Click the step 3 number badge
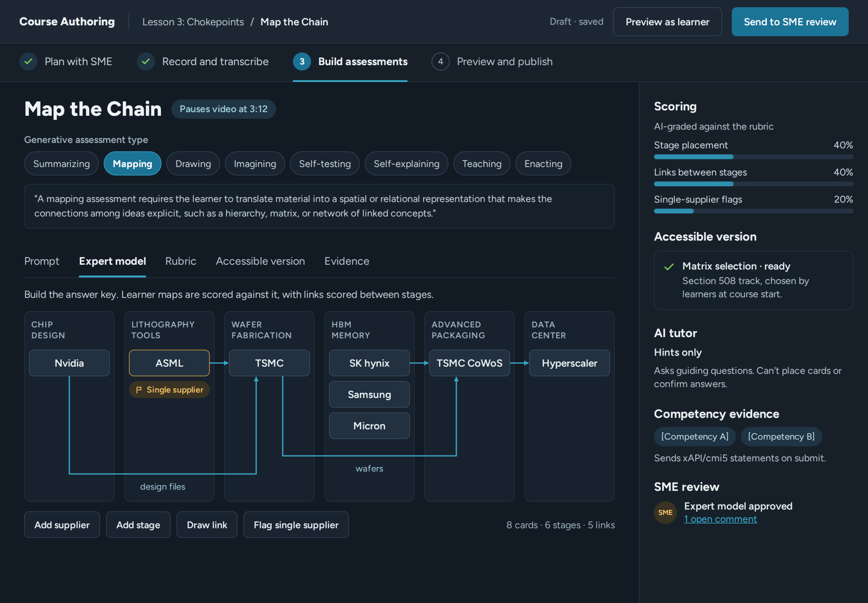Image resolution: width=868 pixels, height=603 pixels. tap(302, 61)
